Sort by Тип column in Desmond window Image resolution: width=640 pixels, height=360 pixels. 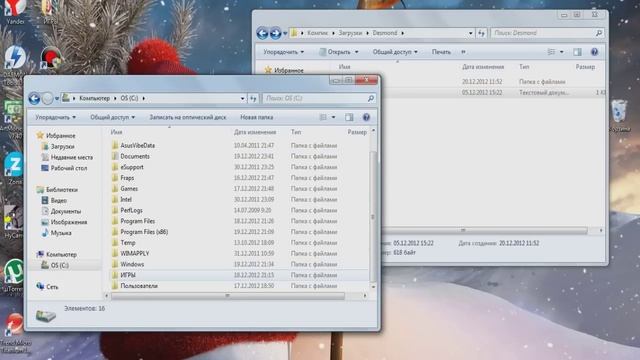(x=524, y=67)
